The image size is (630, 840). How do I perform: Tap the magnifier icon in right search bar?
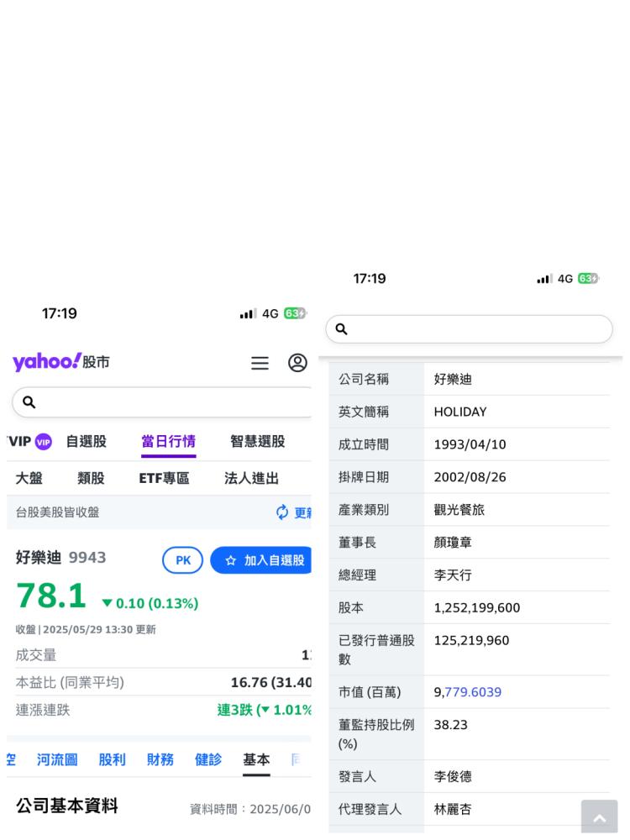[341, 329]
